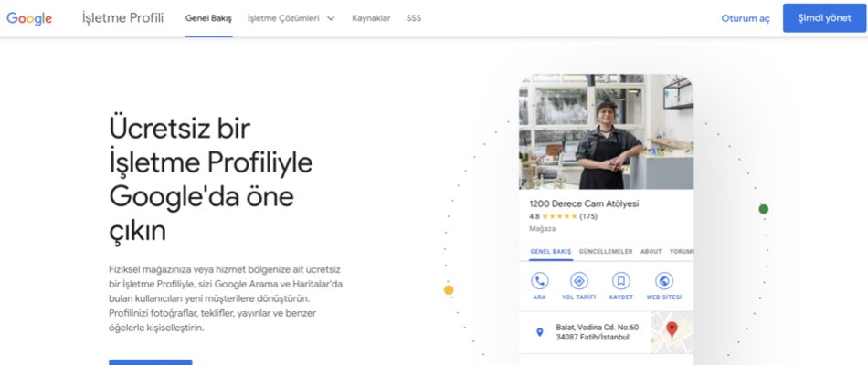This screenshot has width=868, height=365.
Task: Click the Oturum aç link
Action: pyautogui.click(x=746, y=18)
